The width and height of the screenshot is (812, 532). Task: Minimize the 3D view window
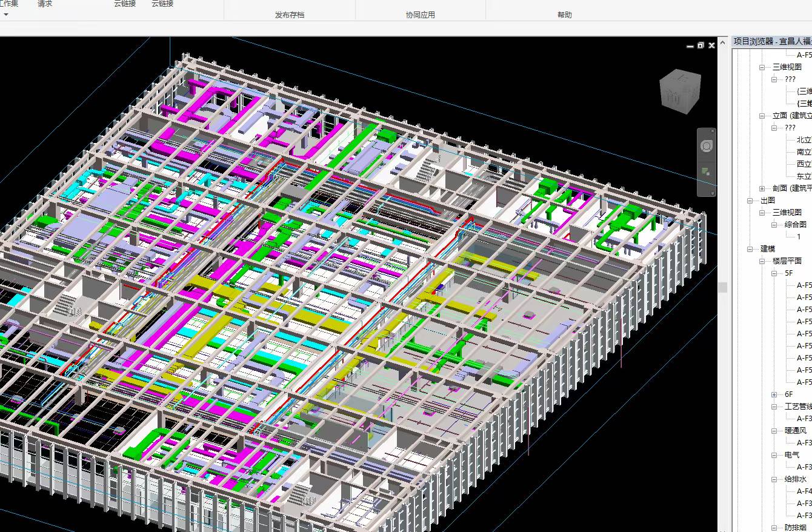pos(690,46)
